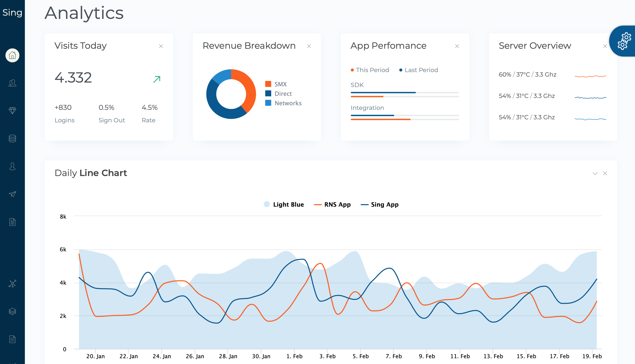635x364 pixels.
Task: Toggle the SMX legend item
Action: pyautogui.click(x=276, y=84)
